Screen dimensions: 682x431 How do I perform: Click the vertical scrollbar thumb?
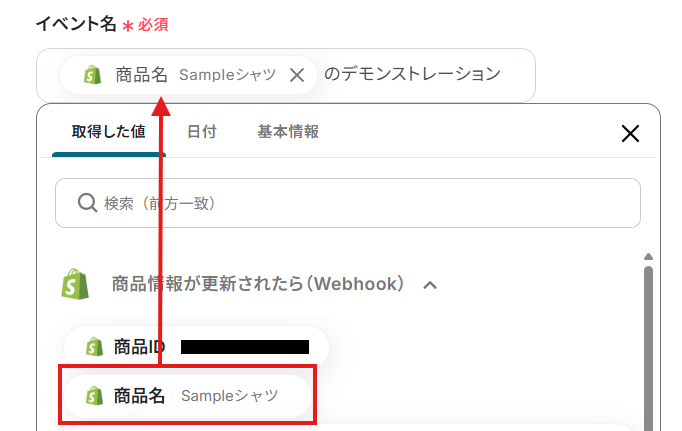tap(648, 340)
